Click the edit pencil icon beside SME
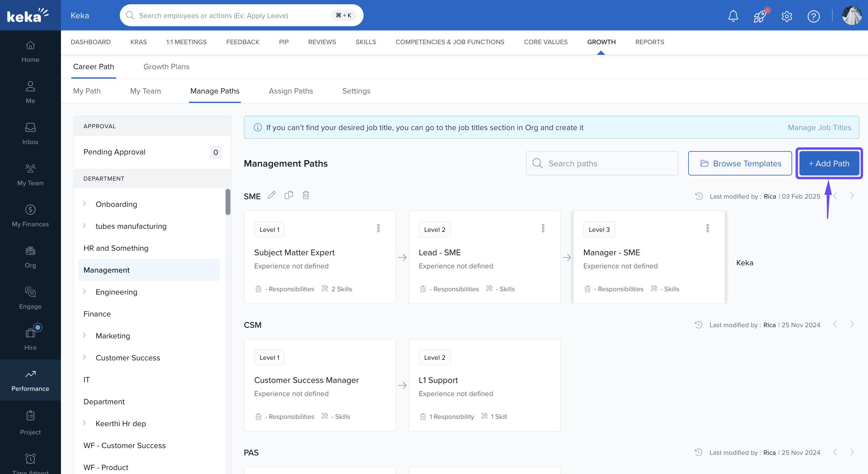 click(272, 195)
